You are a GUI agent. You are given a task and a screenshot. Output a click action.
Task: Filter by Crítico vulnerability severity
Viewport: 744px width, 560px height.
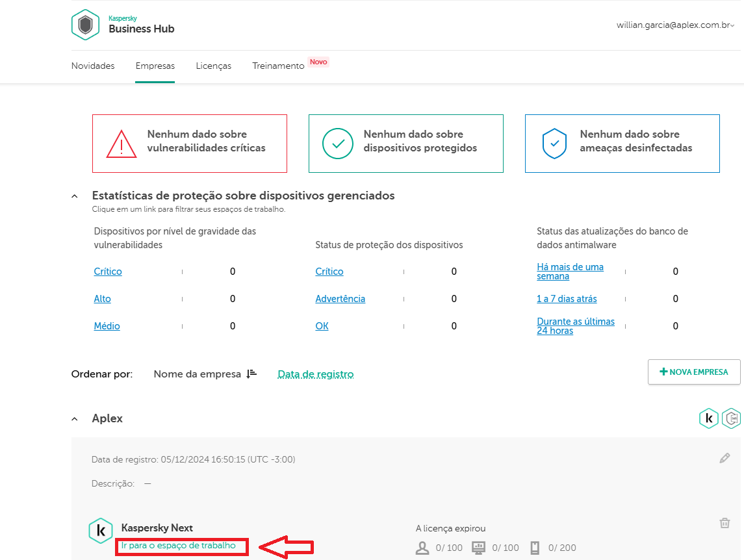tap(108, 272)
